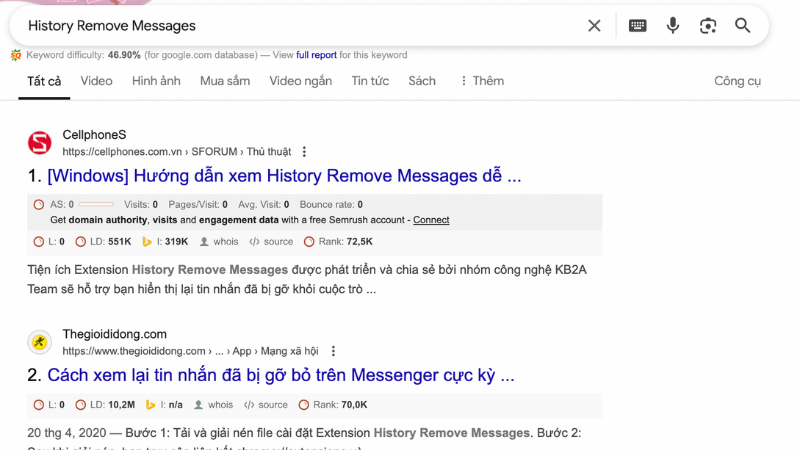
Task: Click Rank: 70,0K metric
Action: 333,405
